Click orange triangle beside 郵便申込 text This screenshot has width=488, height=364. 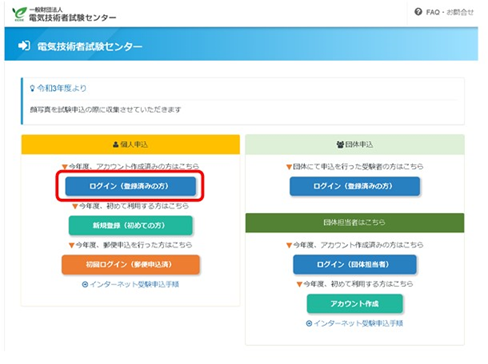(71, 245)
